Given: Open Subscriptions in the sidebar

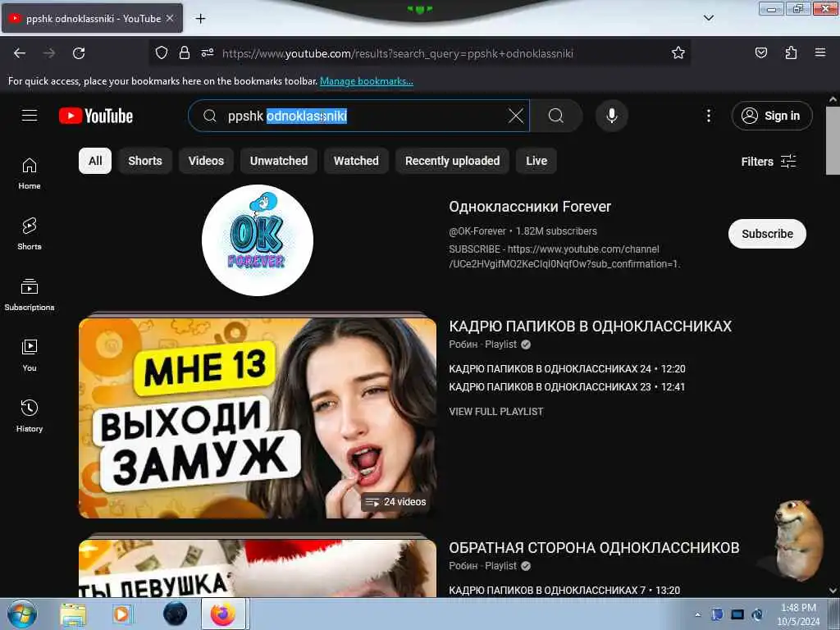Looking at the screenshot, I should [30, 294].
